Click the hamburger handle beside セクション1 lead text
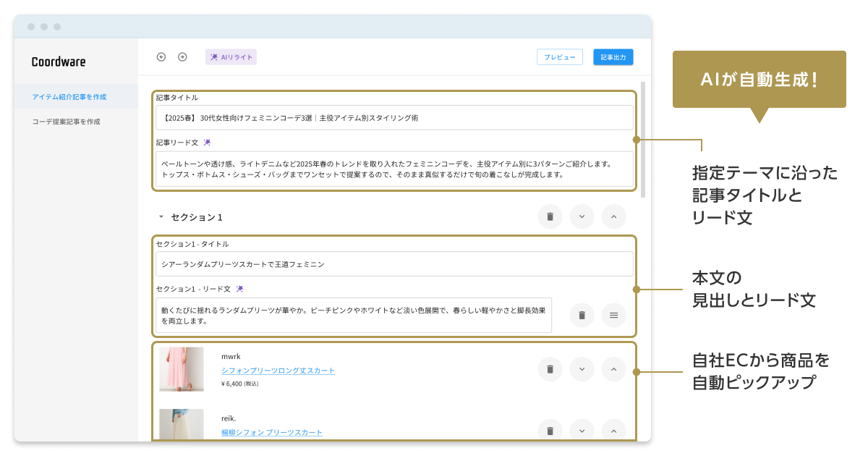Image resolution: width=868 pixels, height=456 pixels. coord(613,315)
